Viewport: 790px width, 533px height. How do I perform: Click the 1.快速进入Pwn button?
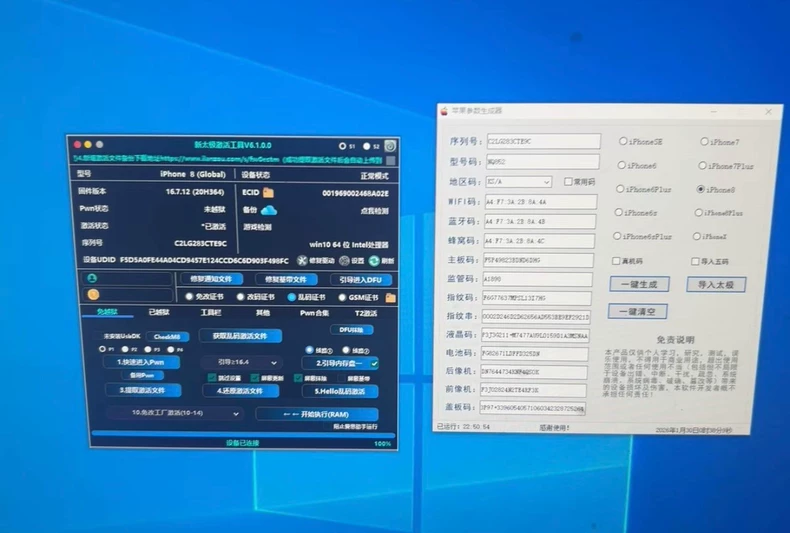click(141, 362)
